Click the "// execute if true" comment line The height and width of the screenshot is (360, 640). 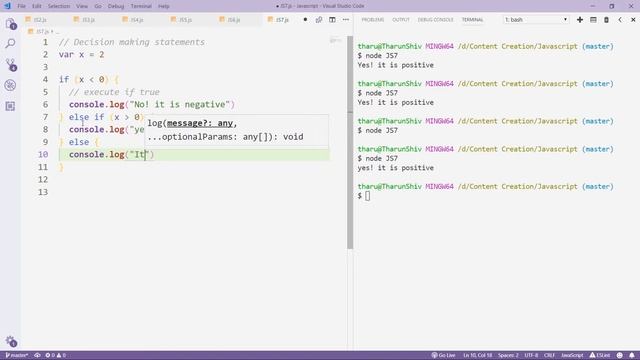coord(114,92)
